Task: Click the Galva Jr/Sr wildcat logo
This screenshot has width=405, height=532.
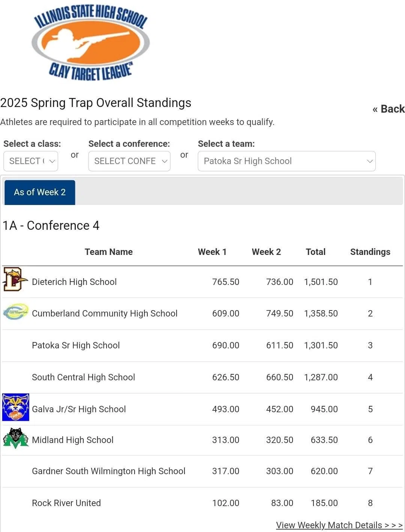Action: [16, 407]
